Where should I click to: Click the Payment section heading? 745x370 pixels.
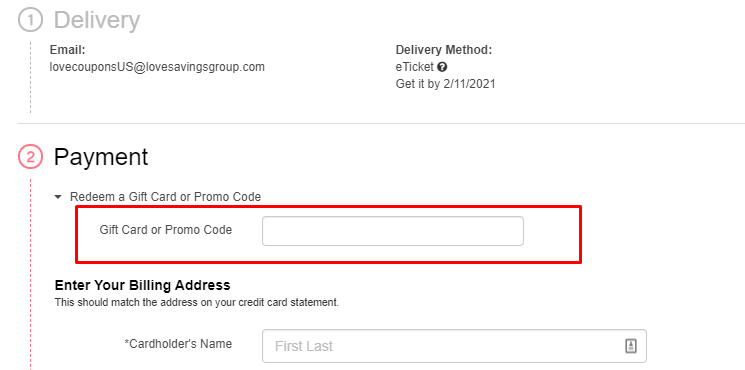pyautogui.click(x=101, y=157)
